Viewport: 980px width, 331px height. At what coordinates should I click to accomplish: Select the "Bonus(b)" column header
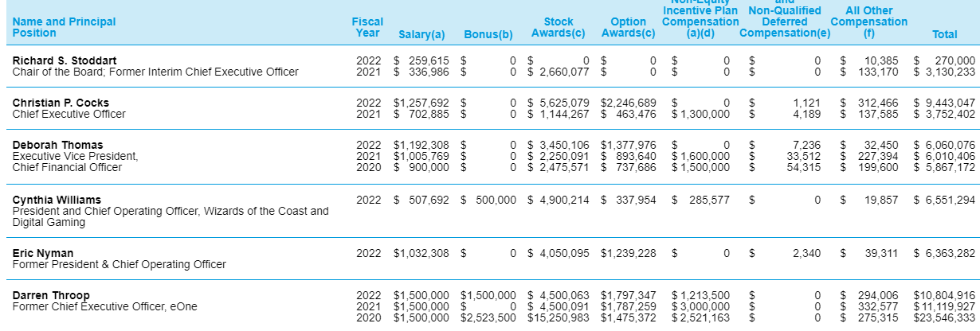click(488, 33)
